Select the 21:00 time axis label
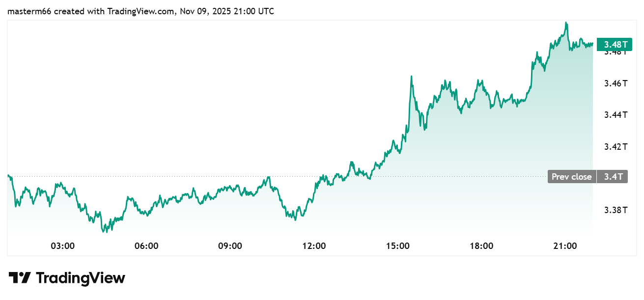The image size is (644, 300). pos(565,245)
